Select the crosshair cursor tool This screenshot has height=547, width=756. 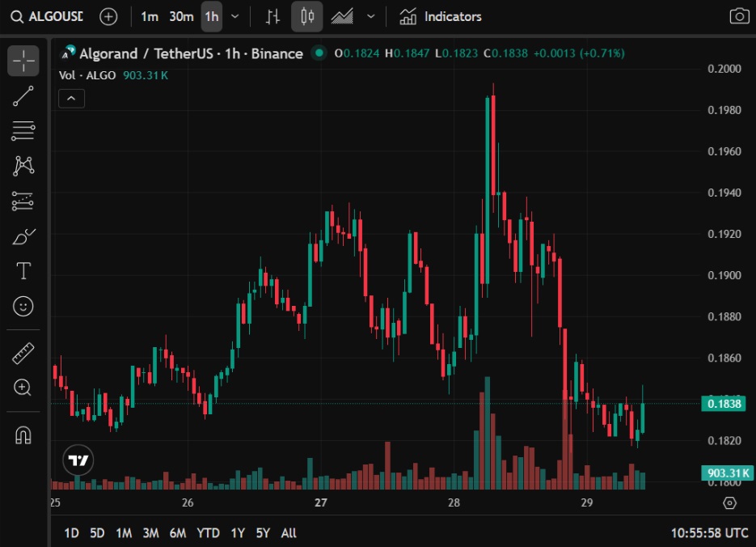click(22, 59)
